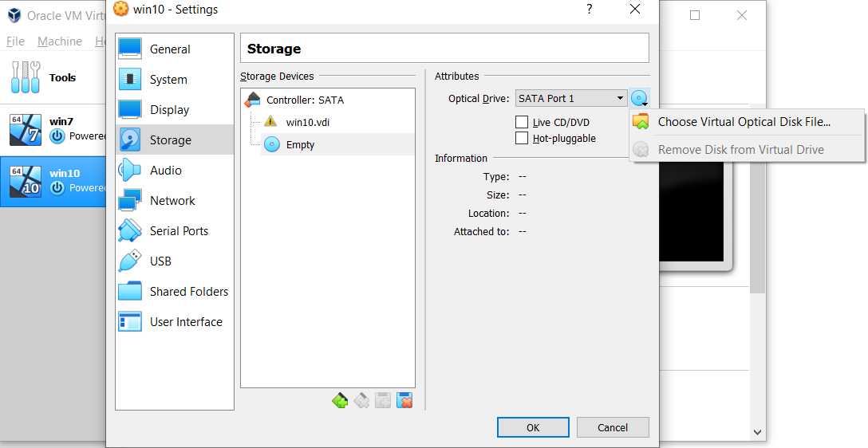The width and height of the screenshot is (868, 448).
Task: Confirm settings with the OK button
Action: (x=533, y=427)
